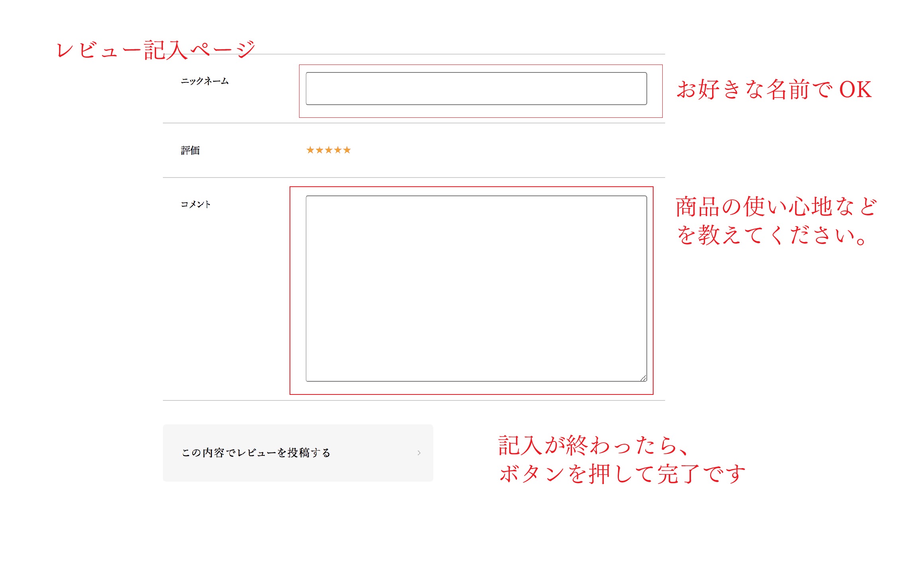This screenshot has width=924, height=570.
Task: Click the ボタンを押して完了です annotation line
Action: (622, 474)
